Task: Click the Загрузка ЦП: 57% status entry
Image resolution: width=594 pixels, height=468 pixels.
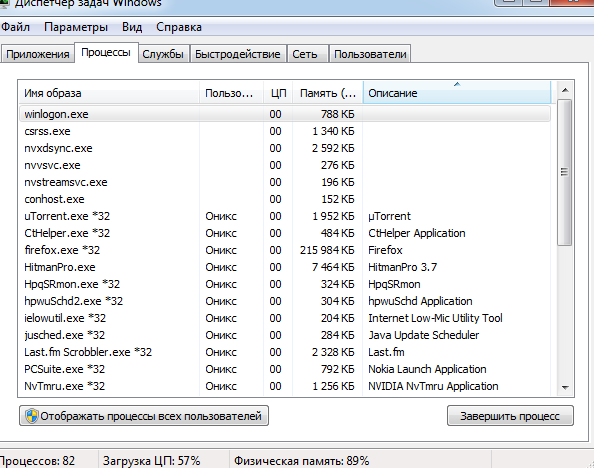Action: (x=151, y=461)
